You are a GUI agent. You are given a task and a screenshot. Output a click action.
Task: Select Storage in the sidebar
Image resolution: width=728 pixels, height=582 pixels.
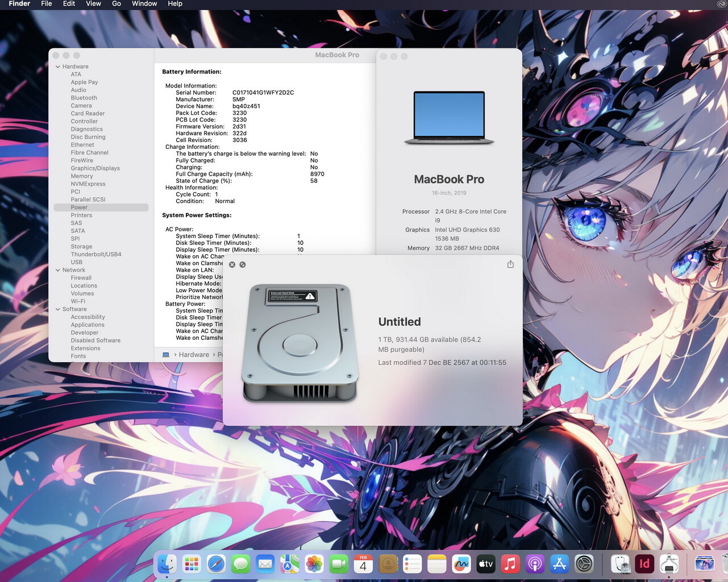tap(81, 247)
